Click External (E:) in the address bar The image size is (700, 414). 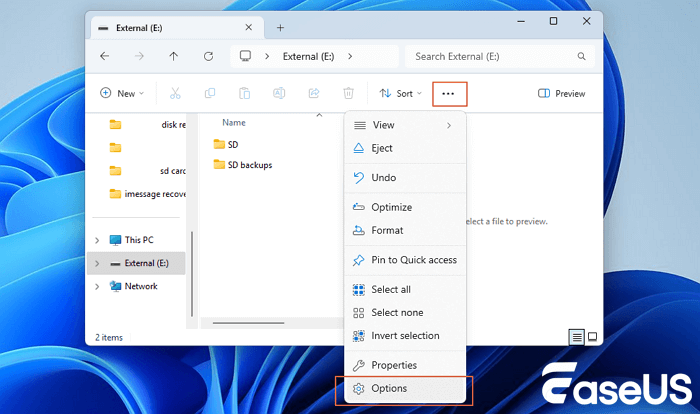tap(308, 56)
